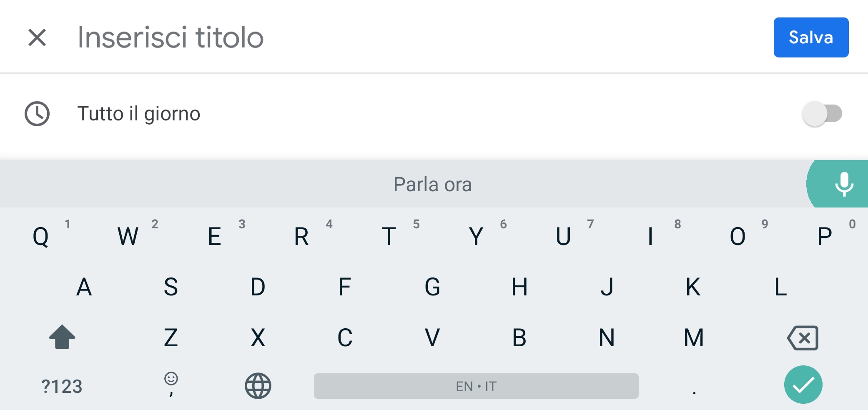868x410 pixels.
Task: Tap the globe language switch icon
Action: pyautogui.click(x=258, y=386)
